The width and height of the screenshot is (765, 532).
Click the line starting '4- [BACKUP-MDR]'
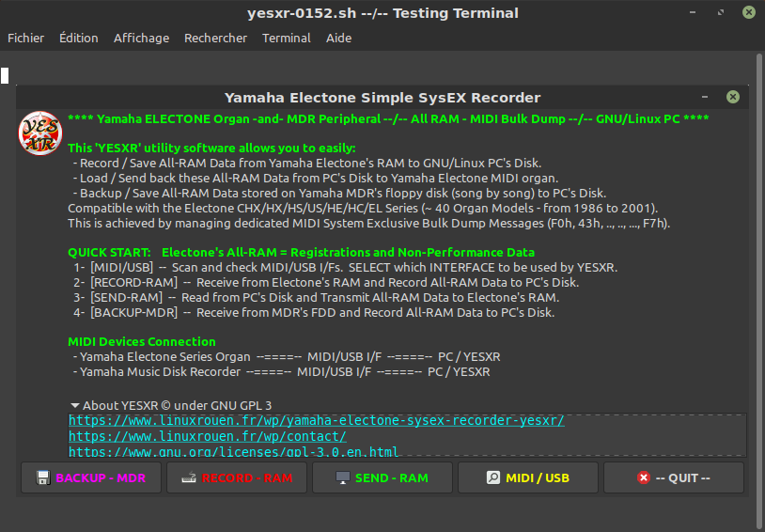[314, 313]
